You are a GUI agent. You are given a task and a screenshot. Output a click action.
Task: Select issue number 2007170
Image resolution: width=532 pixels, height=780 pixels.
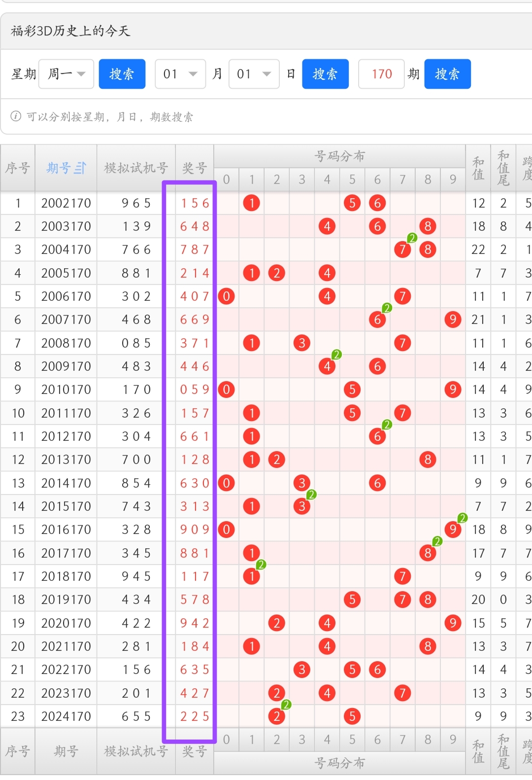click(66, 319)
